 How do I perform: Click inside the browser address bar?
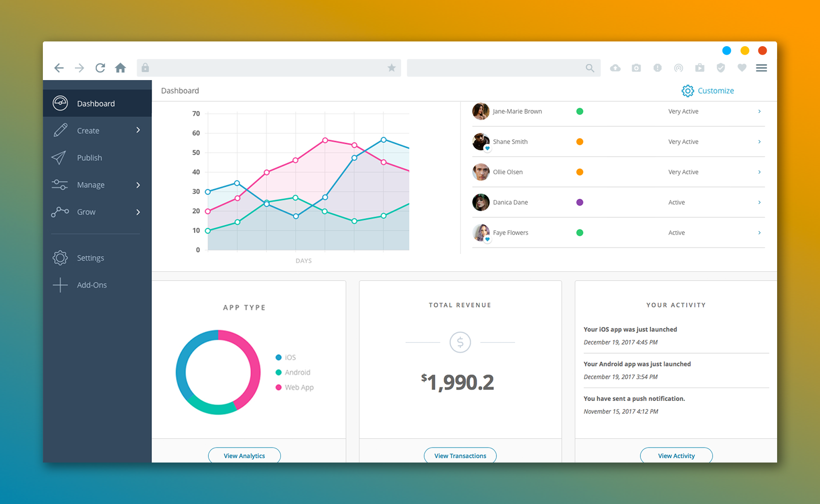pyautogui.click(x=269, y=68)
